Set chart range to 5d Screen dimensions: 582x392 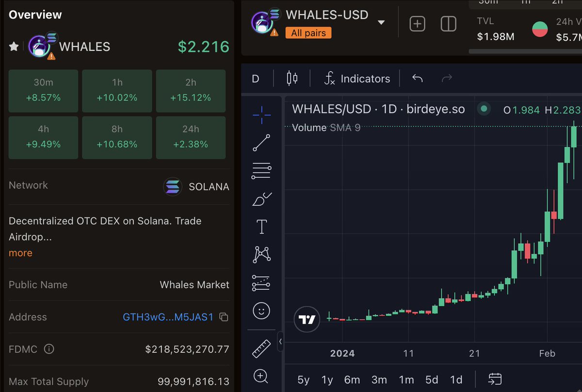click(x=432, y=379)
